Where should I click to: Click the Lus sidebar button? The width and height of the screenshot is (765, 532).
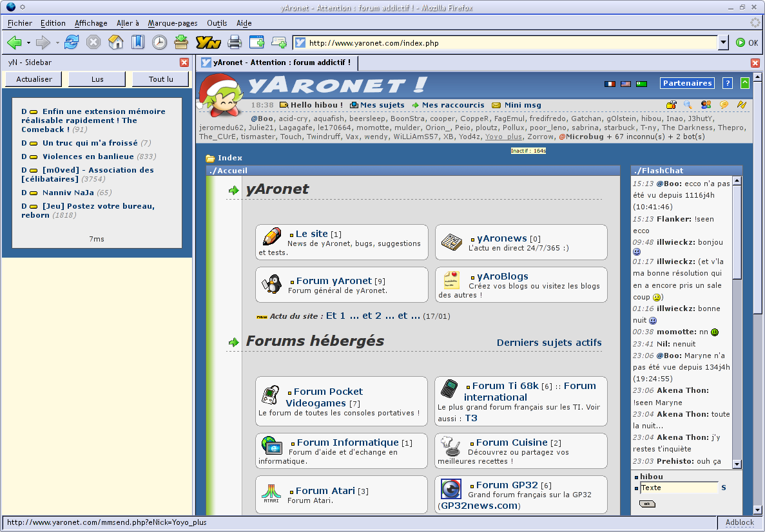(97, 79)
